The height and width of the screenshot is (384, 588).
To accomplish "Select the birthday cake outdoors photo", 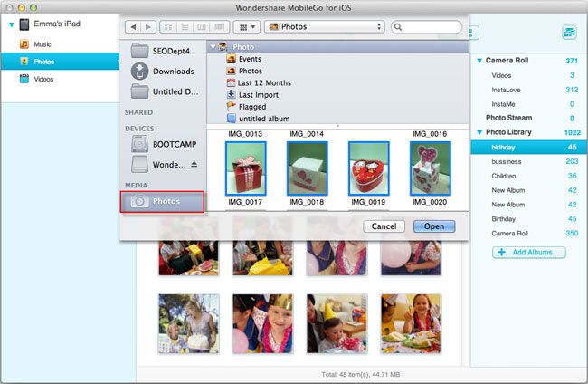I will point(189,323).
